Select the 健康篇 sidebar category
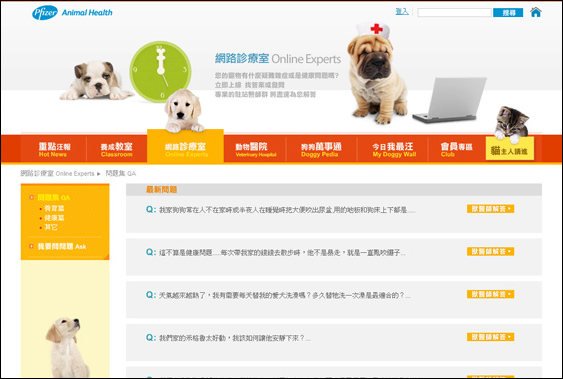Viewport: 563px width, 379px height. point(54,218)
